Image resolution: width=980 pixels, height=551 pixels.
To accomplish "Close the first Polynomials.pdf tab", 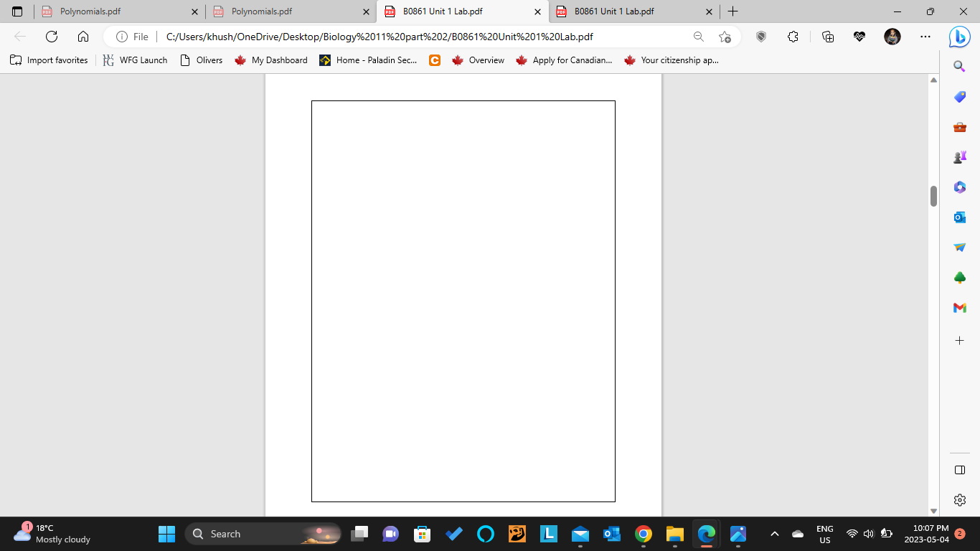I will tap(194, 11).
